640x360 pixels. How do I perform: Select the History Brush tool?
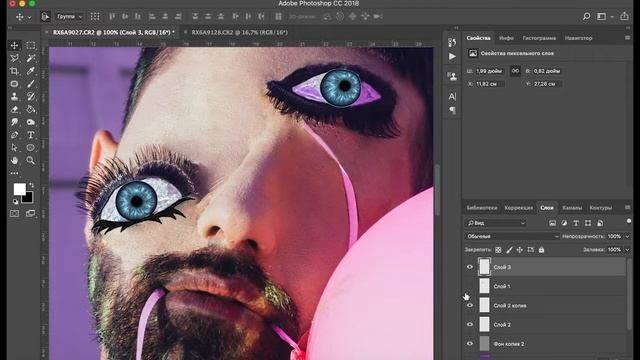31,96
